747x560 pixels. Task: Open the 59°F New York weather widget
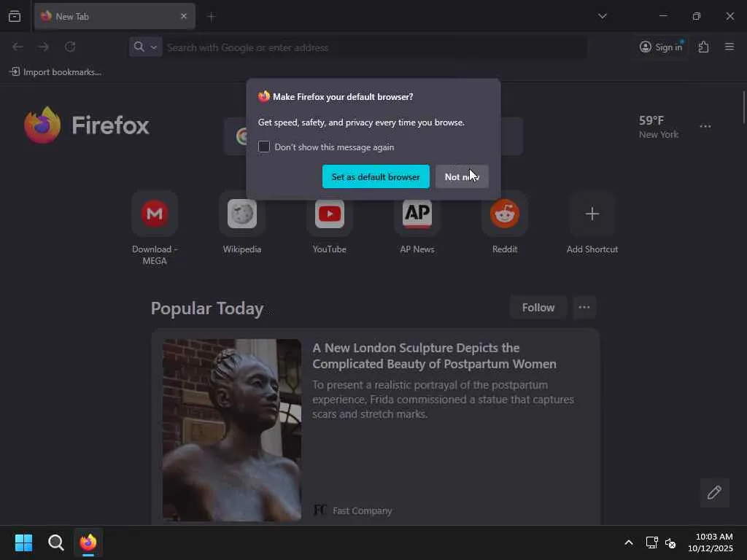(659, 127)
